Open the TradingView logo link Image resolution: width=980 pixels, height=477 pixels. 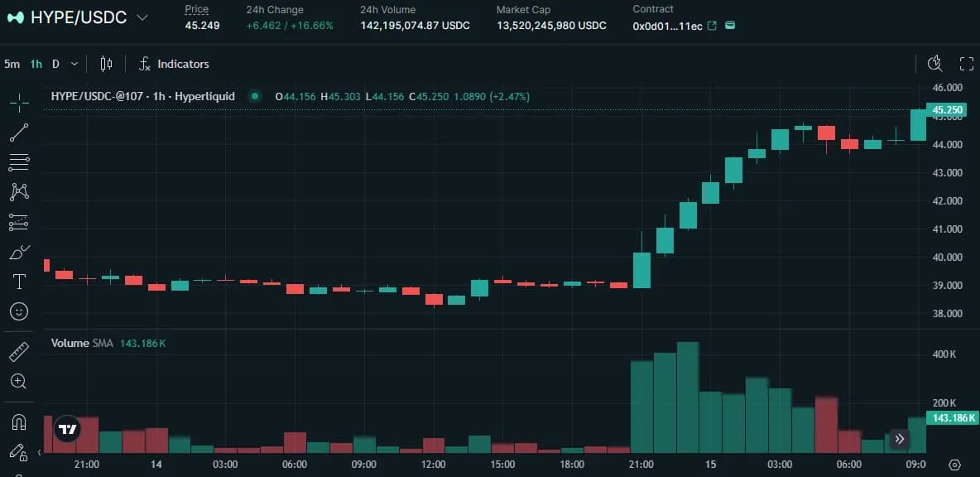click(67, 430)
